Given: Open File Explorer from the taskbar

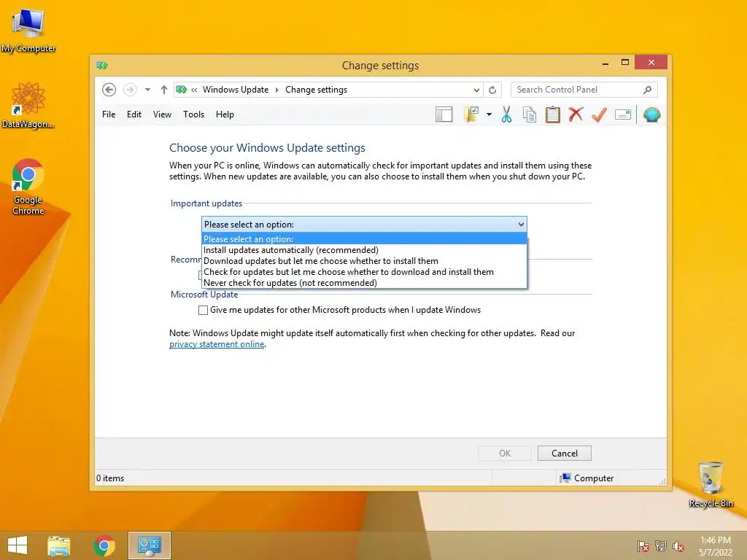Looking at the screenshot, I should [58, 545].
